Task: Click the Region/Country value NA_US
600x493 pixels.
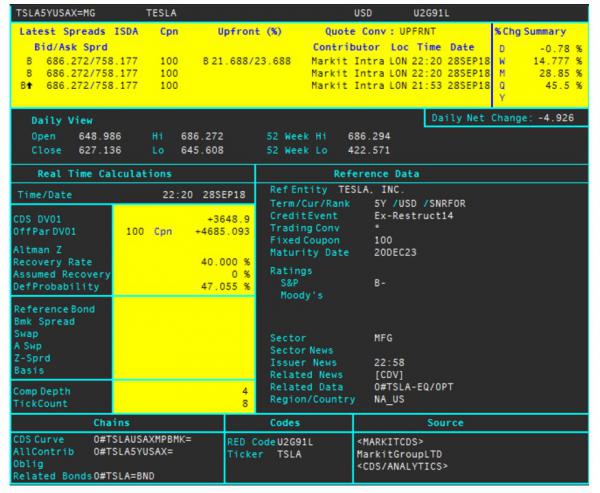Action: tap(389, 399)
